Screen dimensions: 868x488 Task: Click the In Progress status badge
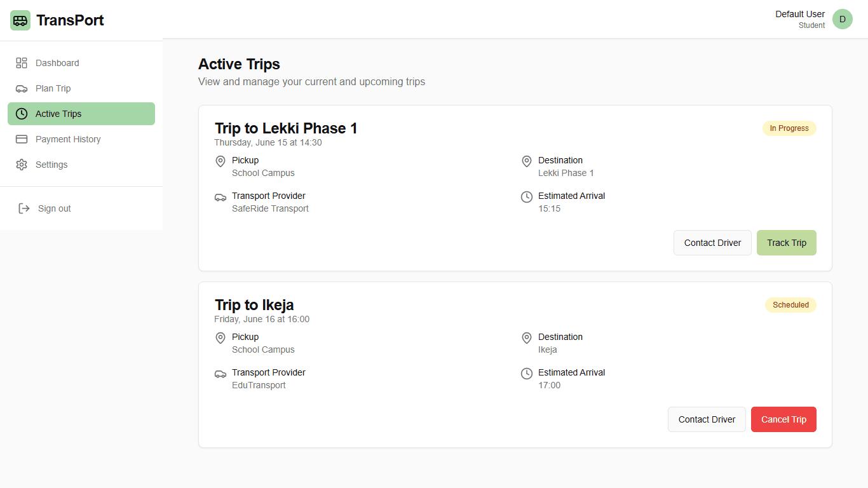point(789,128)
